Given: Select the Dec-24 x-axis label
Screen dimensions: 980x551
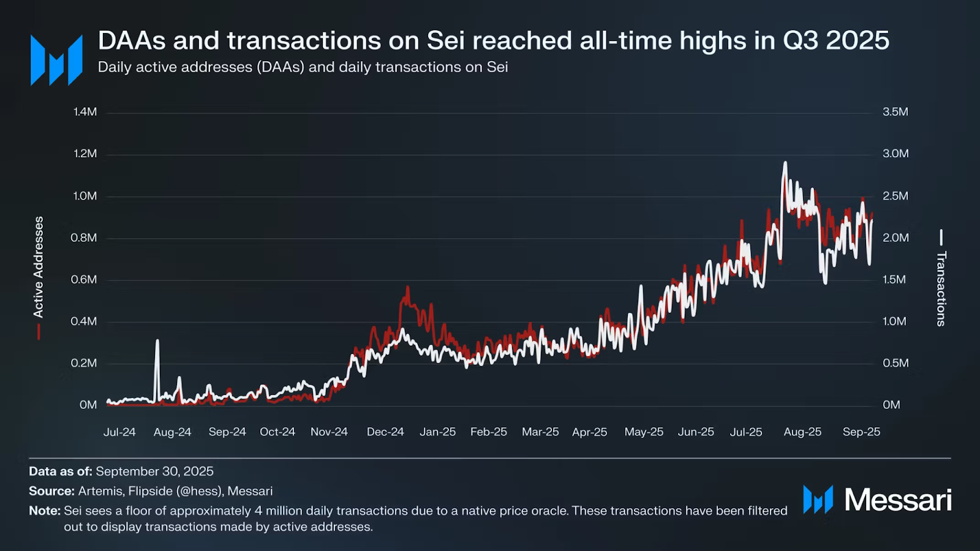Looking at the screenshot, I should pos(385,432).
